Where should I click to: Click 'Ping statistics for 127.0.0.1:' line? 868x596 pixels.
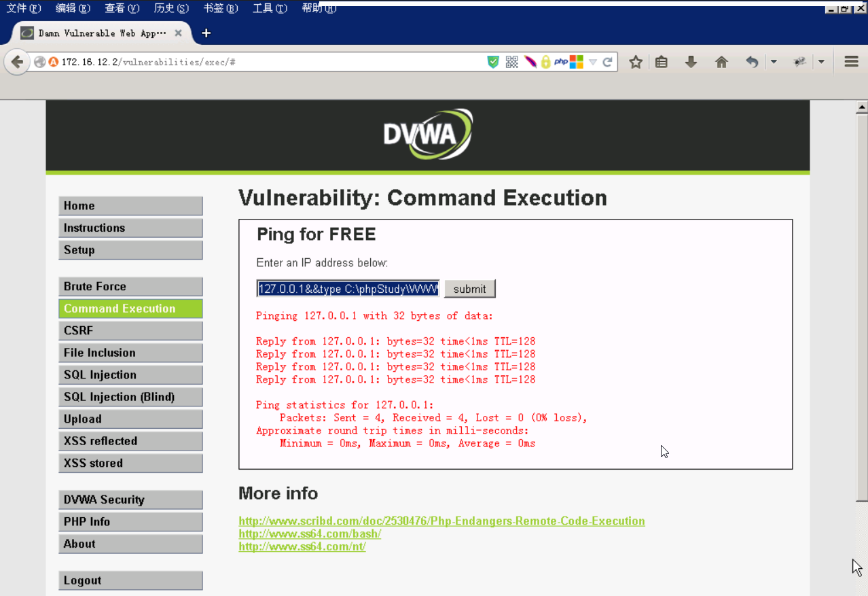[x=344, y=405]
